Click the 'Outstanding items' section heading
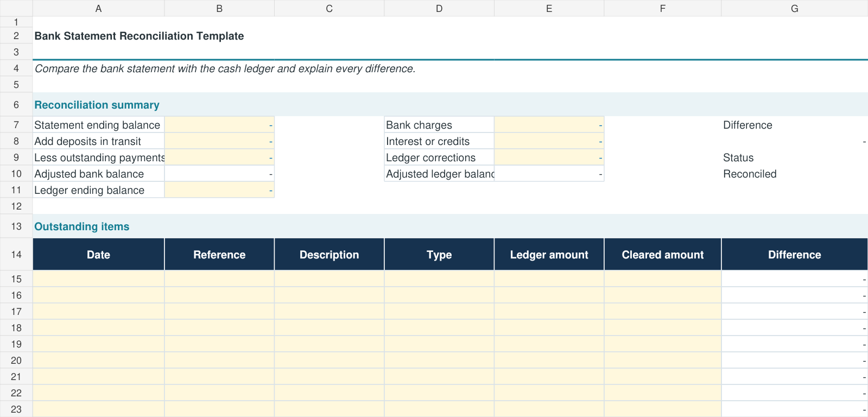The image size is (868, 417). [81, 226]
